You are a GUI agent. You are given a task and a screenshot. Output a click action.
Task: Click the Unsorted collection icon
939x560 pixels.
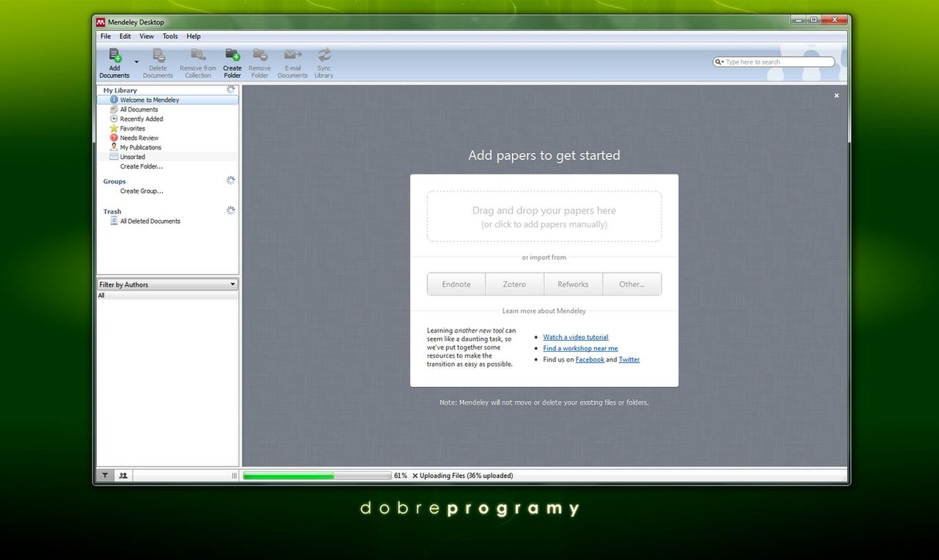click(114, 157)
